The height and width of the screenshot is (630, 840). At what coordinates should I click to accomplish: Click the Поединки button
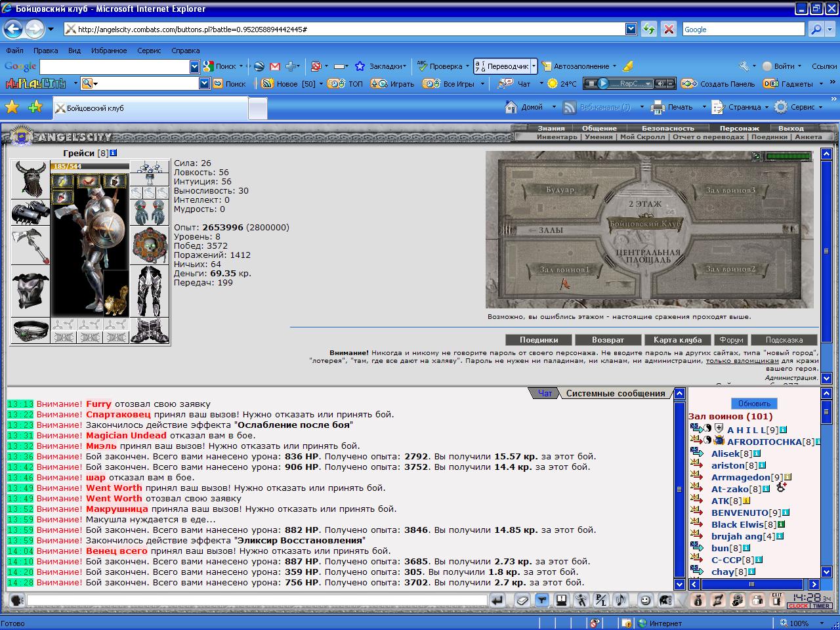[x=539, y=340]
